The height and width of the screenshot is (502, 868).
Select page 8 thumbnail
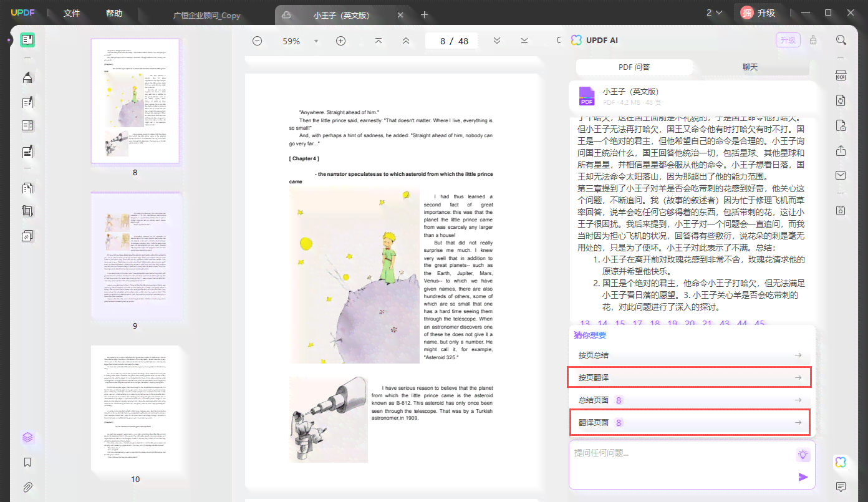click(135, 101)
